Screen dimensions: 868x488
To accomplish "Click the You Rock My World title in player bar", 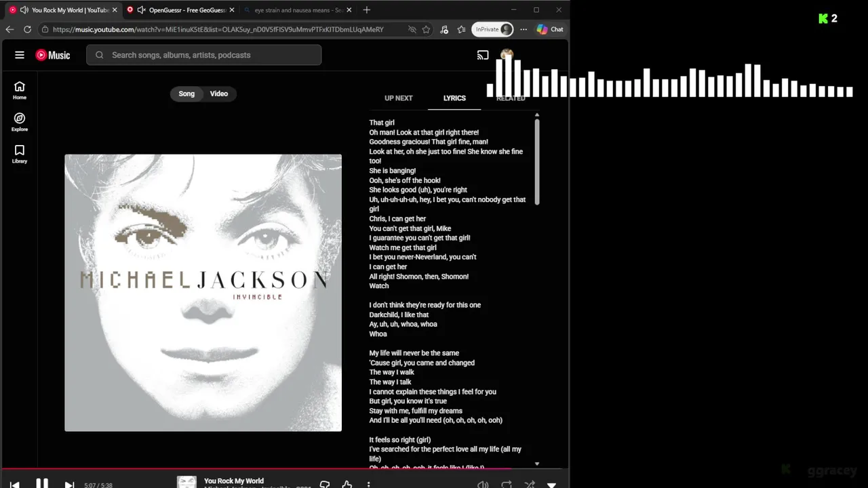I will point(234,481).
